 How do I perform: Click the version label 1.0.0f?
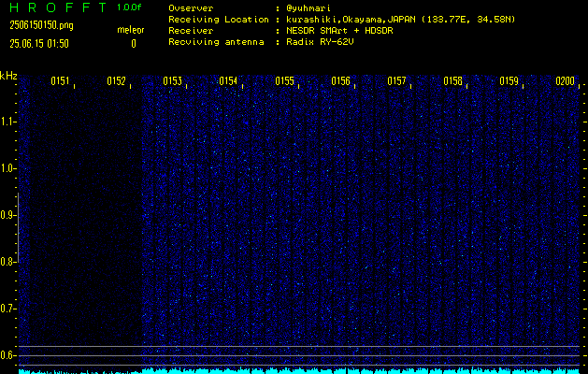point(129,7)
